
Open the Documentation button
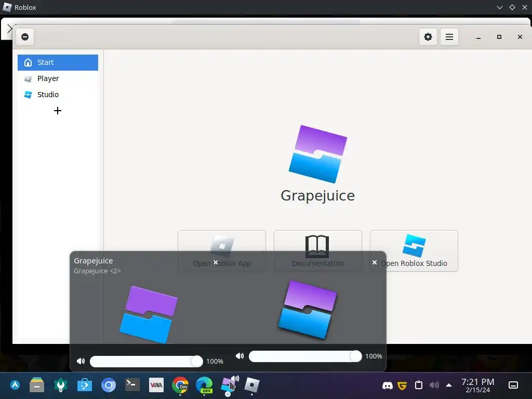coord(317,251)
